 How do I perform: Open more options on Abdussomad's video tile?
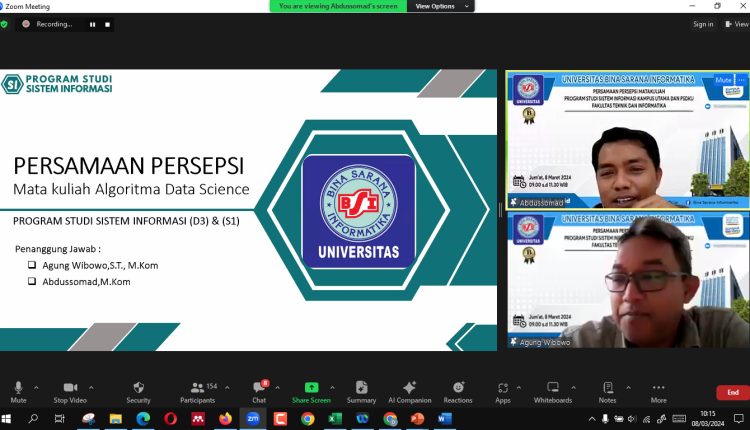[741, 80]
